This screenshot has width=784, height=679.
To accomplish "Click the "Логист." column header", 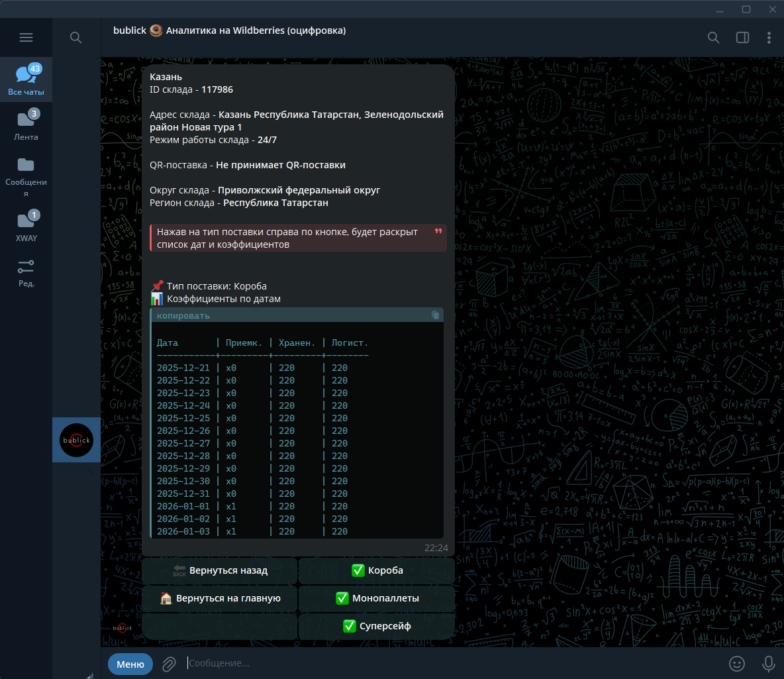I will point(350,342).
